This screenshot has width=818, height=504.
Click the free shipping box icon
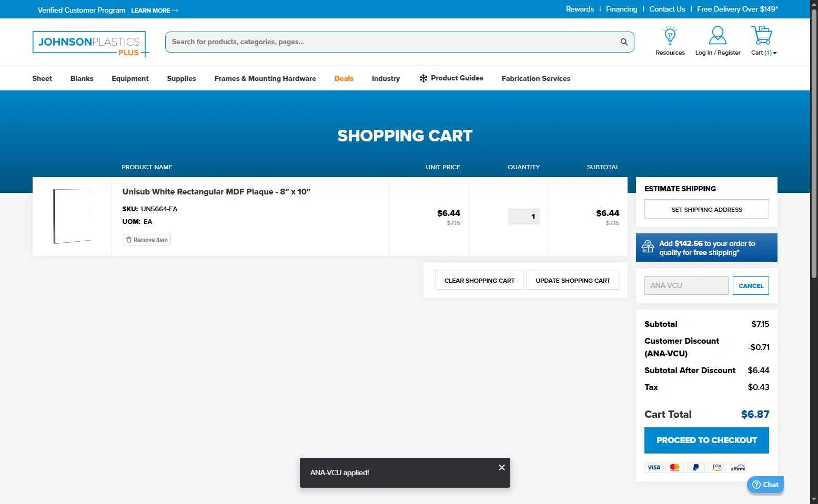648,247
